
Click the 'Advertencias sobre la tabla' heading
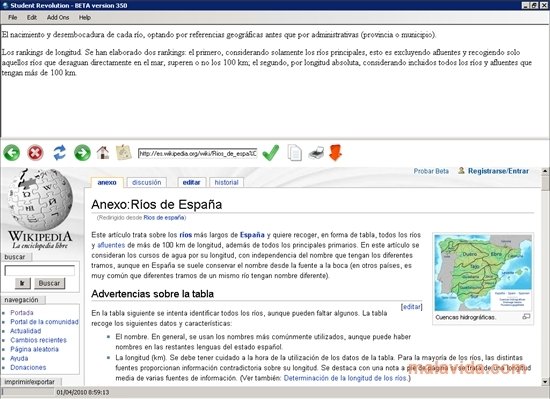(153, 294)
